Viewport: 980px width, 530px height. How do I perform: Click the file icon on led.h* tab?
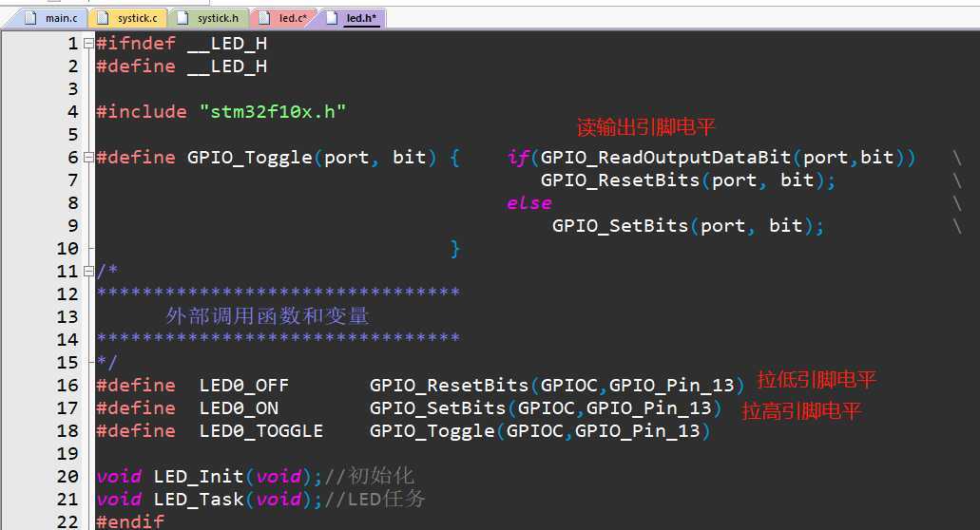coord(332,18)
